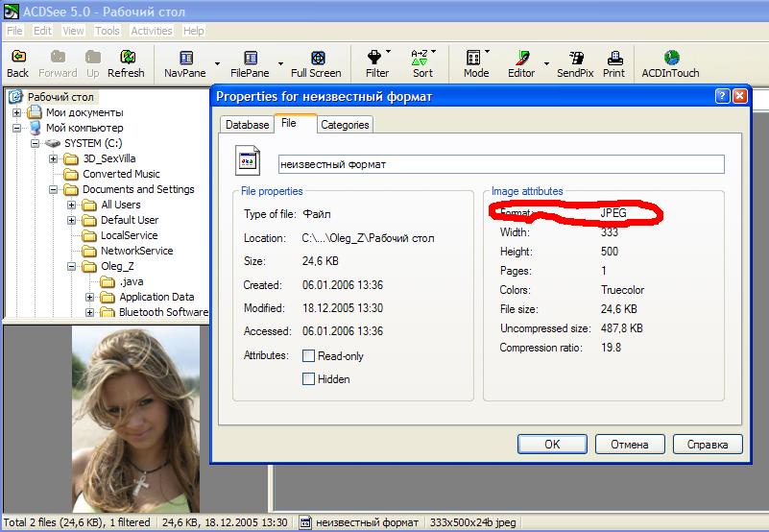Expand the Application Data folder
This screenshot has width=769, height=532.
pyautogui.click(x=89, y=297)
